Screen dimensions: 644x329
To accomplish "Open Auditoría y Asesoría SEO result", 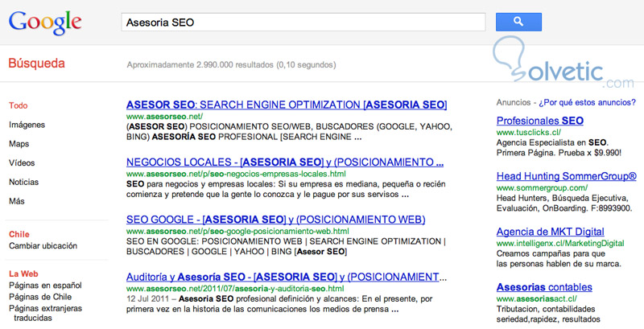I will click(287, 276).
